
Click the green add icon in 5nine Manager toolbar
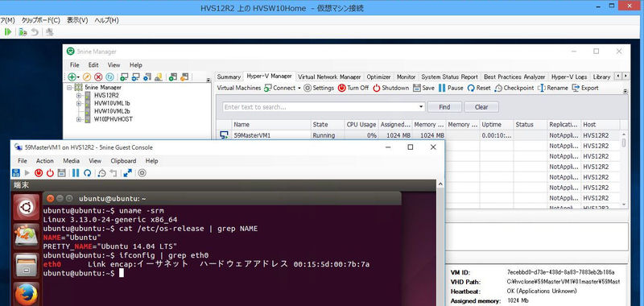[72, 76]
